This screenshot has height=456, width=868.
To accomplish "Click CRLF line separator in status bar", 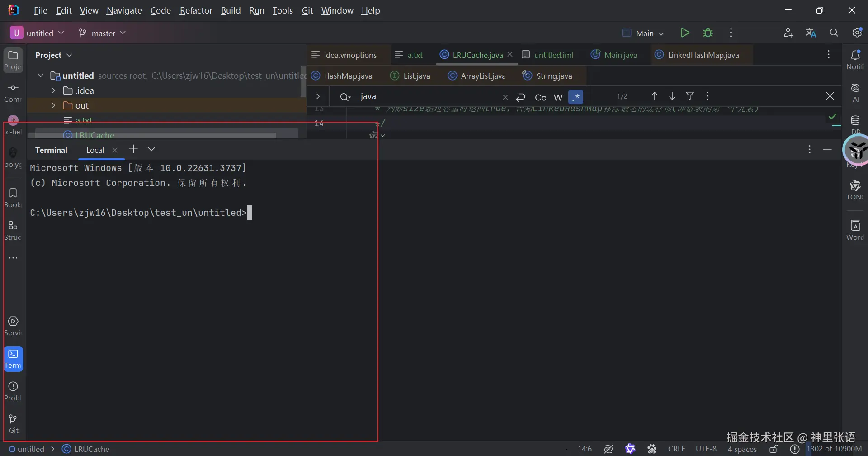I will [677, 449].
